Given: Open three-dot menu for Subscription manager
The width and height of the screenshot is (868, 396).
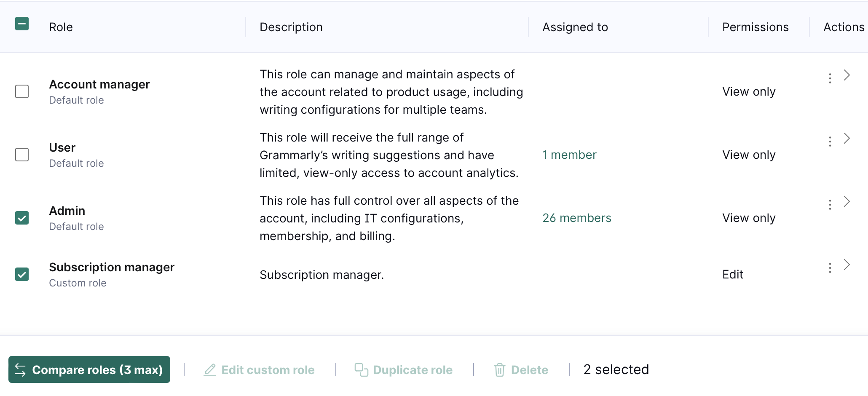Looking at the screenshot, I should point(830,268).
